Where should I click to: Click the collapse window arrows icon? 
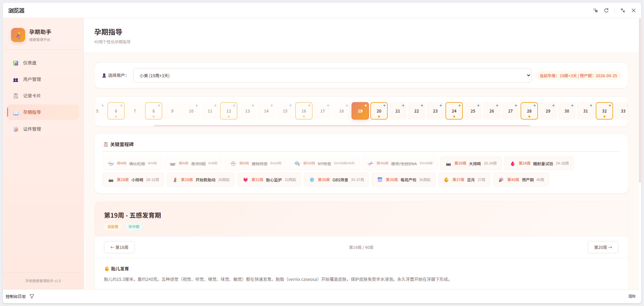(623, 10)
